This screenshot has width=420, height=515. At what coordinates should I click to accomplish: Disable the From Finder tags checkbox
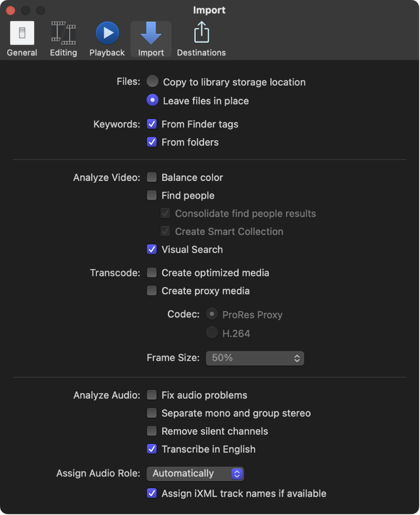click(x=151, y=124)
